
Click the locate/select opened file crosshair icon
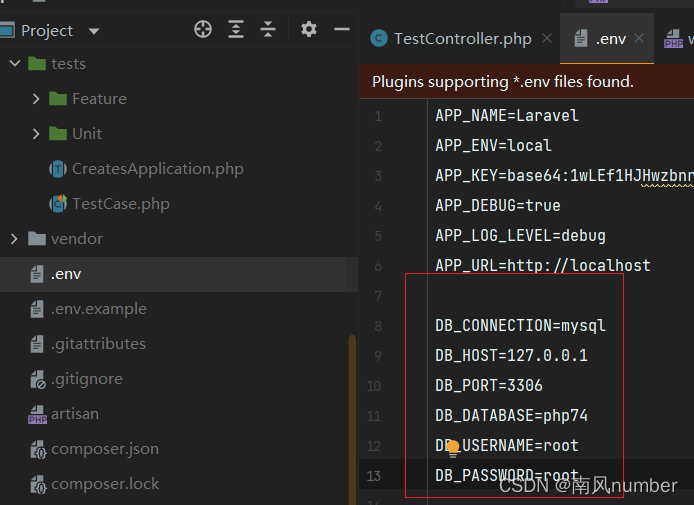tap(203, 30)
